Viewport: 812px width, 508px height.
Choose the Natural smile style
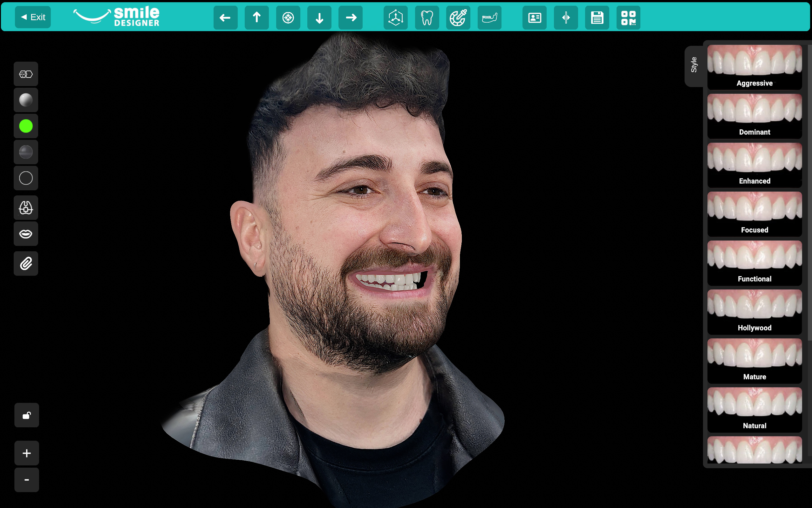754,410
